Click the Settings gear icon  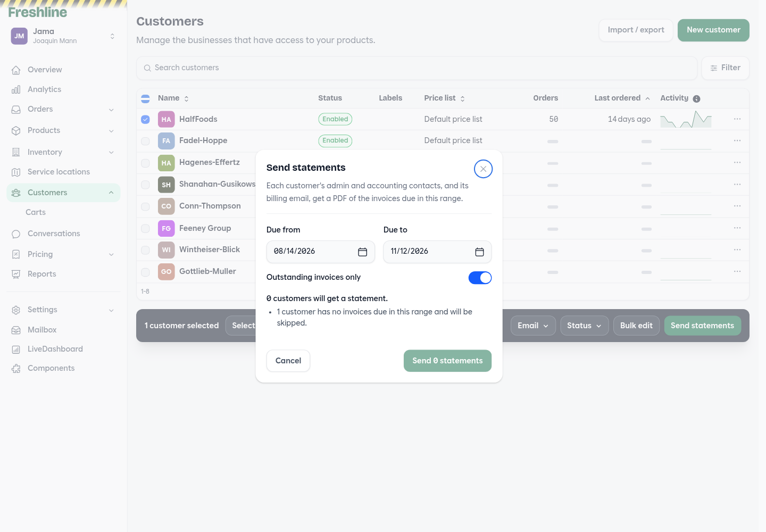(16, 310)
